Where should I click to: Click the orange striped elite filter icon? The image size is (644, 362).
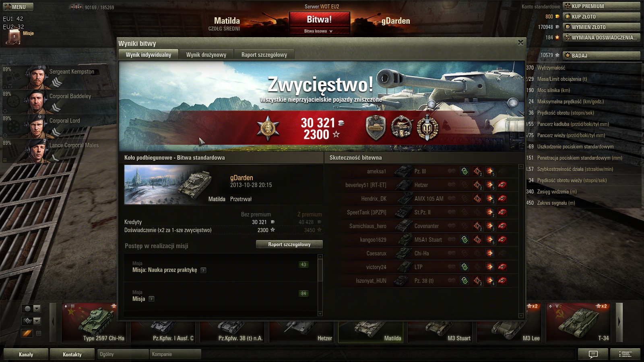(x=27, y=333)
